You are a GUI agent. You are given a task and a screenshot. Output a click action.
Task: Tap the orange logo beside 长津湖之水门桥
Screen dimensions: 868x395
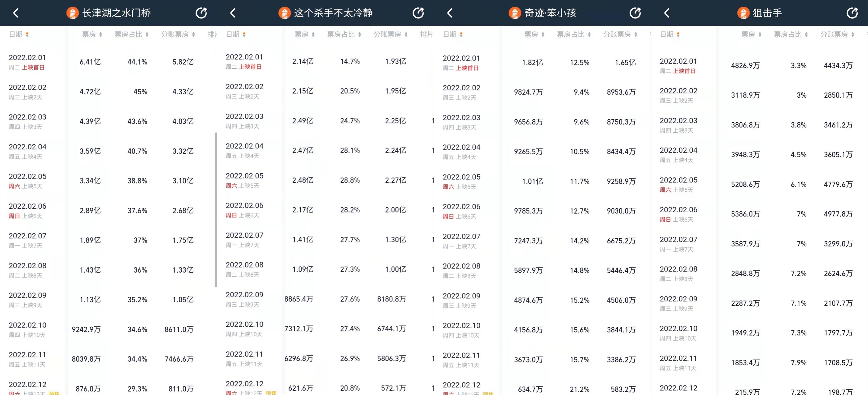[x=72, y=13]
